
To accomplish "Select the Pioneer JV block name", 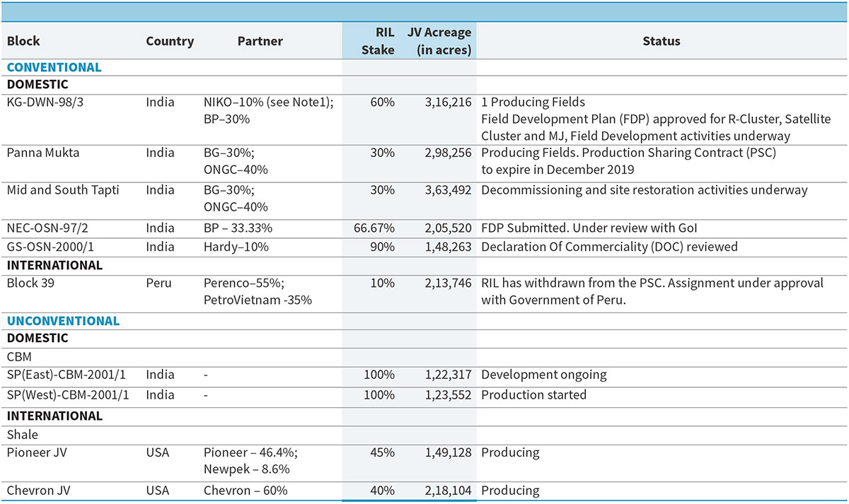I will [37, 452].
